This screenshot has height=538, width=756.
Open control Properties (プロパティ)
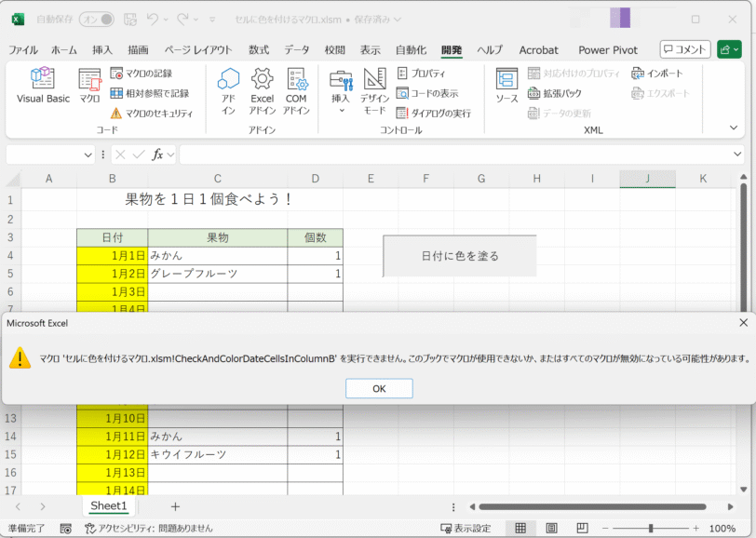(421, 74)
